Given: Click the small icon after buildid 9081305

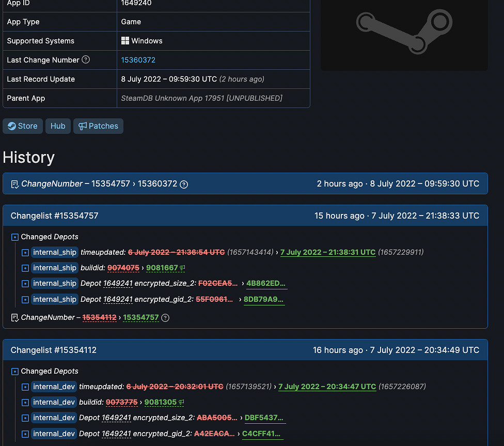Looking at the screenshot, I should 181,402.
